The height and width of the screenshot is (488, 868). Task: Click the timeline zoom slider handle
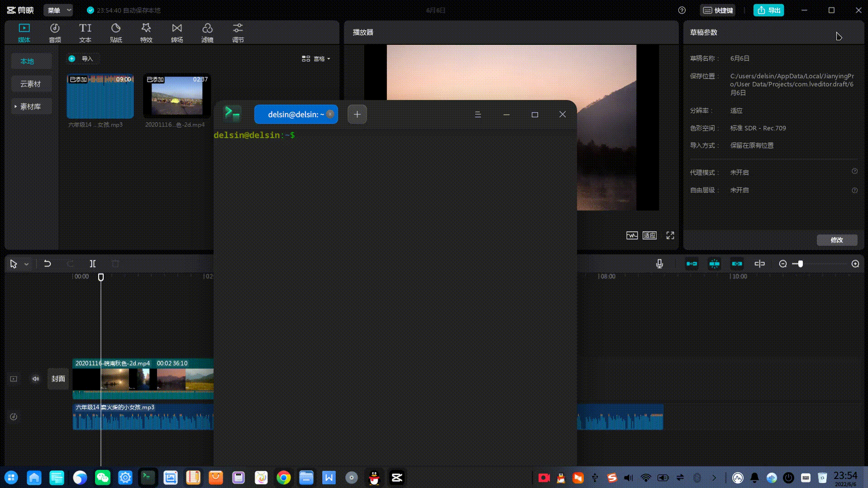click(800, 264)
